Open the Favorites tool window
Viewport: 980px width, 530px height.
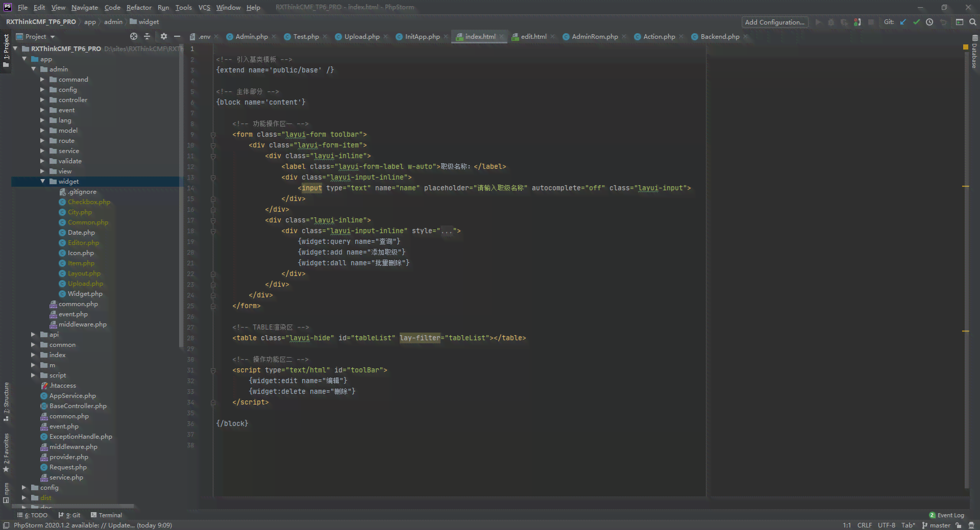click(x=6, y=452)
